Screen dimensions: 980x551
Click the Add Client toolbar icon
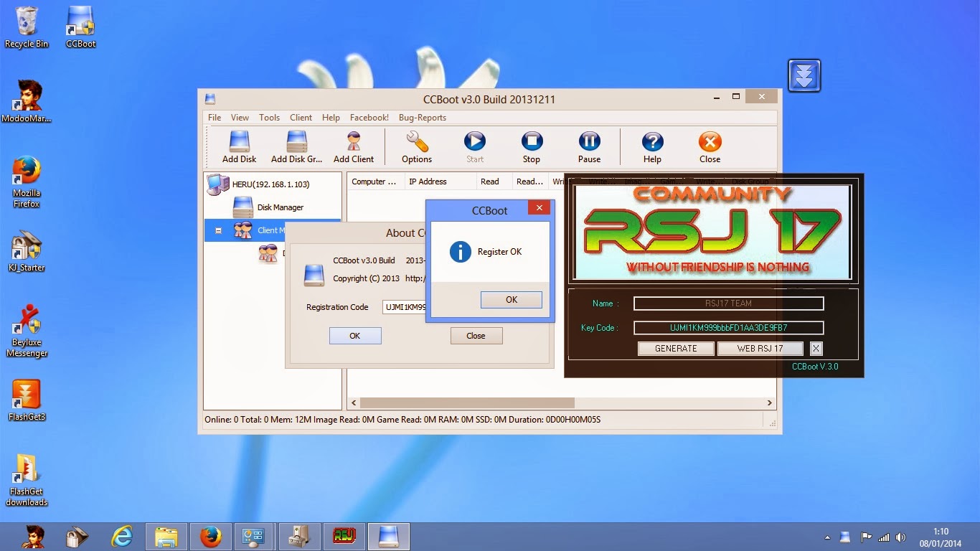[x=354, y=147]
